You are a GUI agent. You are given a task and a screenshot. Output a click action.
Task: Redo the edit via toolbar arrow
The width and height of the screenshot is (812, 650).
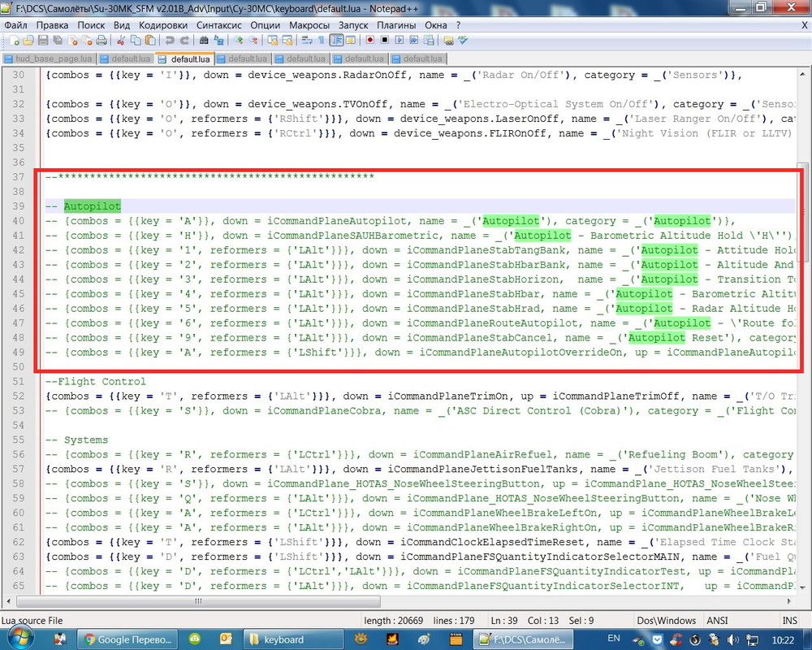[x=184, y=40]
